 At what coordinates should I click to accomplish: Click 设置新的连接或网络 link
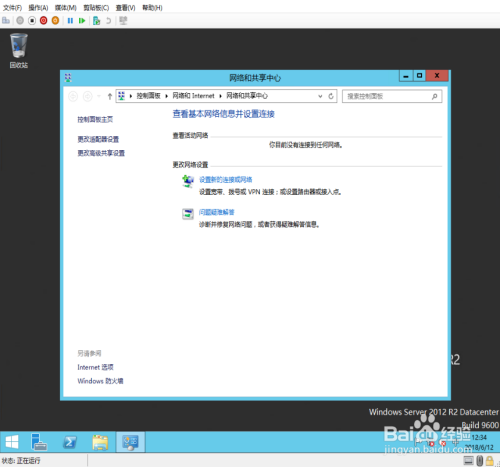(x=226, y=180)
